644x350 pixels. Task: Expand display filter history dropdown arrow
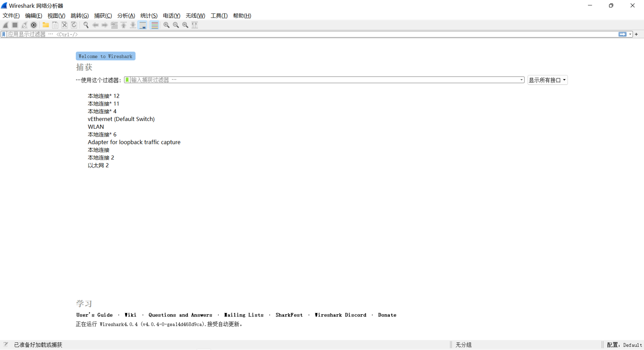pos(630,34)
